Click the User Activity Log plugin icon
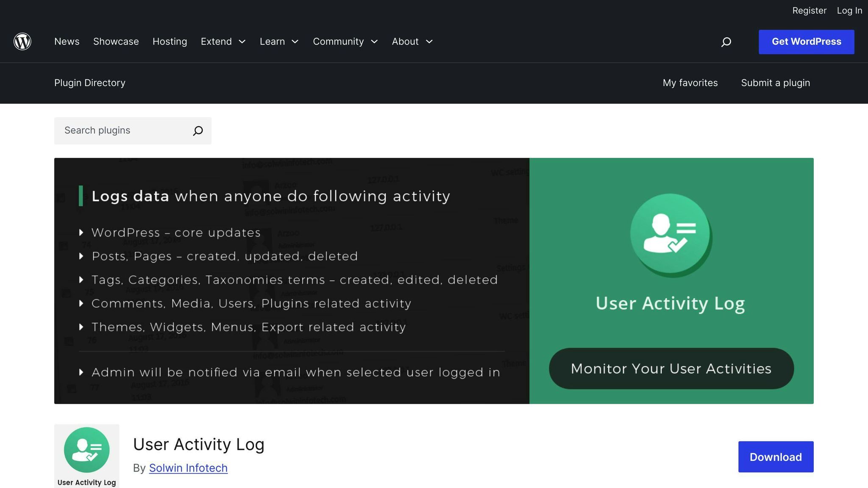Image resolution: width=868 pixels, height=488 pixels. tap(87, 456)
